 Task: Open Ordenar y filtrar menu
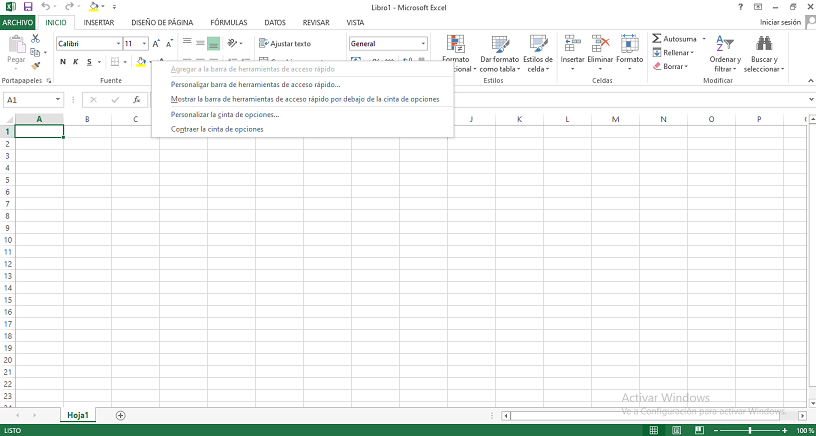point(725,54)
